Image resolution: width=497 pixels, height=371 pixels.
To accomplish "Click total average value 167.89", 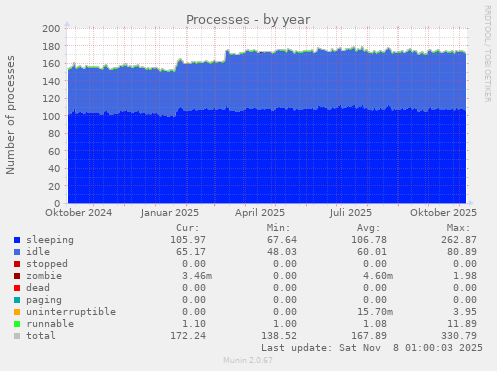I will tap(369, 336).
